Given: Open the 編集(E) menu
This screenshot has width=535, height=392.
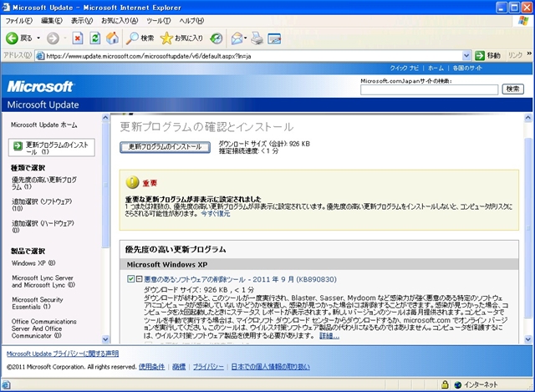Looking at the screenshot, I should [52, 21].
